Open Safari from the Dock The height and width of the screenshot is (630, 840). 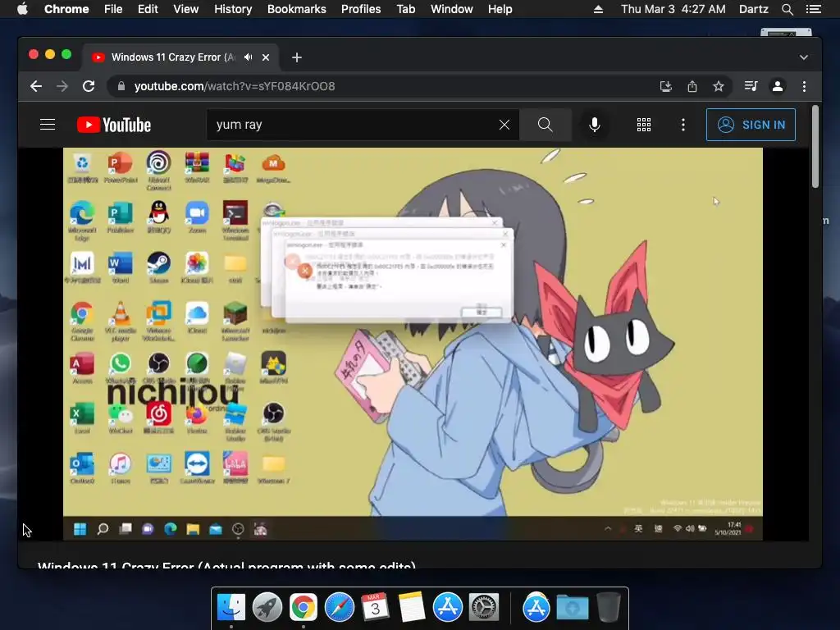click(339, 608)
